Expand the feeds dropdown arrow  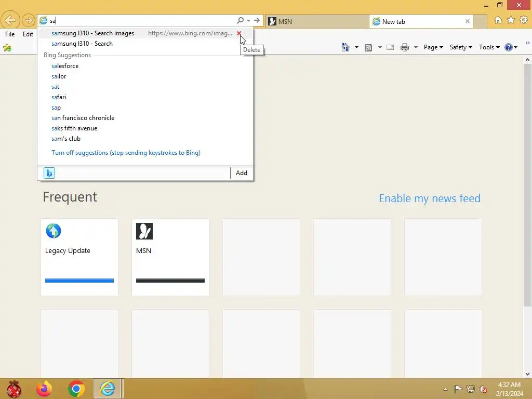tap(380, 47)
